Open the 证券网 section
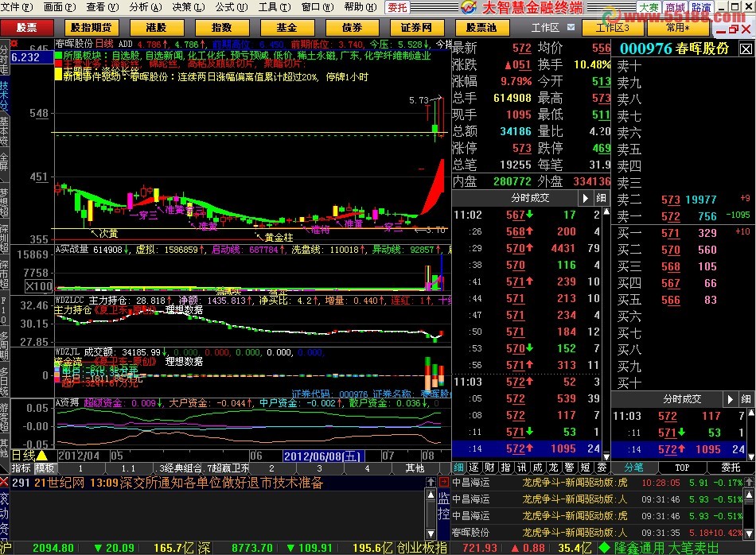This screenshot has height=555, width=756. pos(416,28)
